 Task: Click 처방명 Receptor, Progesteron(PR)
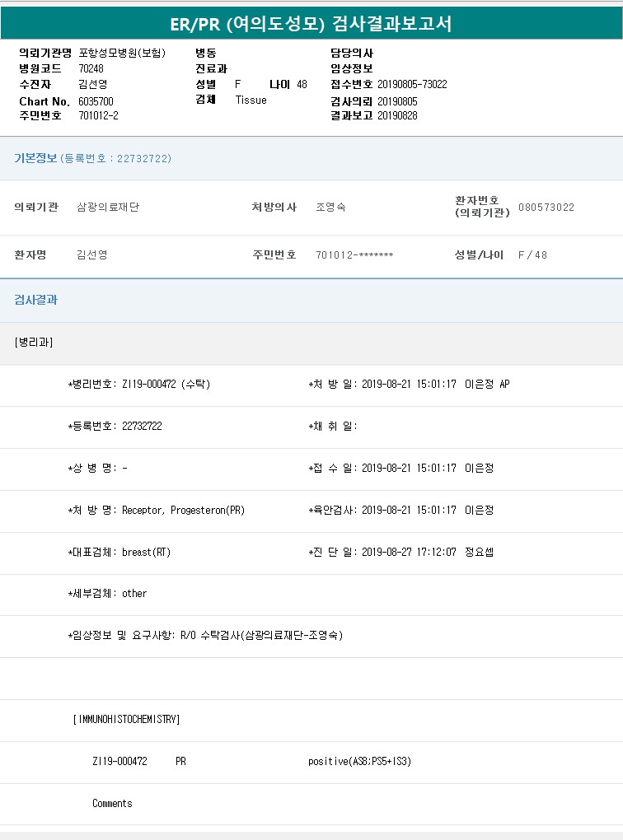point(183,511)
